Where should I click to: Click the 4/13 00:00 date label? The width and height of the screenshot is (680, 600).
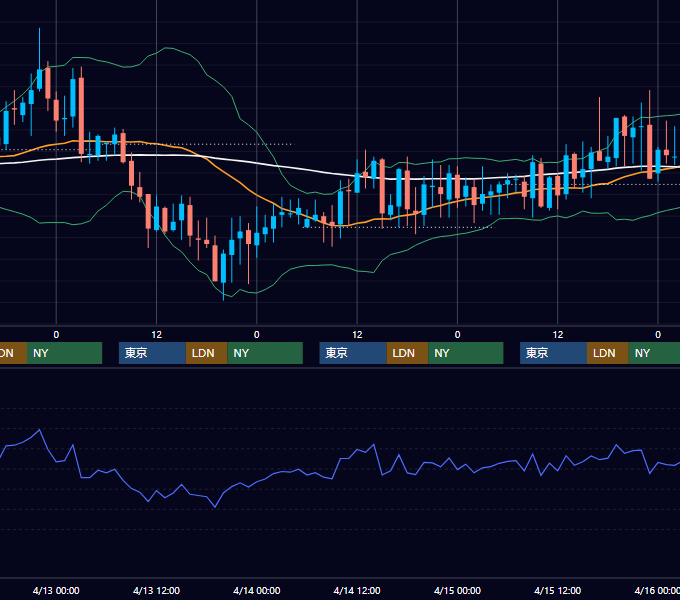coord(56,590)
